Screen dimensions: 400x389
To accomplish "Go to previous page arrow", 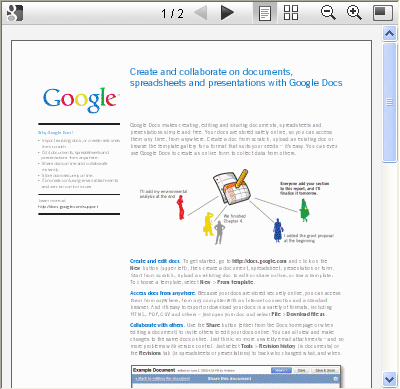I will tap(201, 13).
